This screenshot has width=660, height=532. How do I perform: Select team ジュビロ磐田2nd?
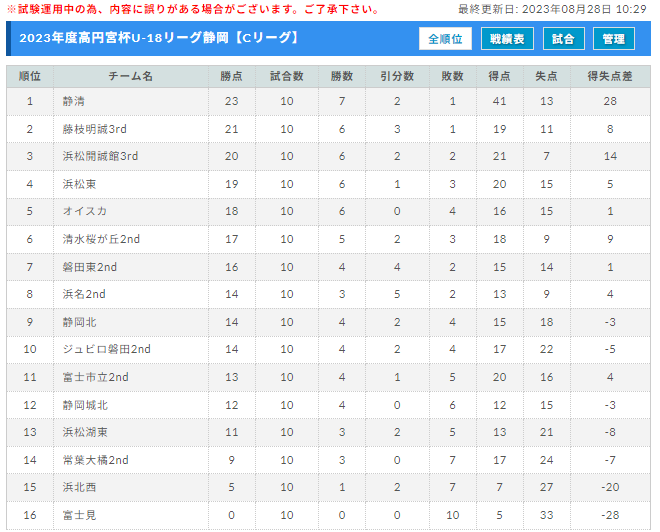coord(106,349)
